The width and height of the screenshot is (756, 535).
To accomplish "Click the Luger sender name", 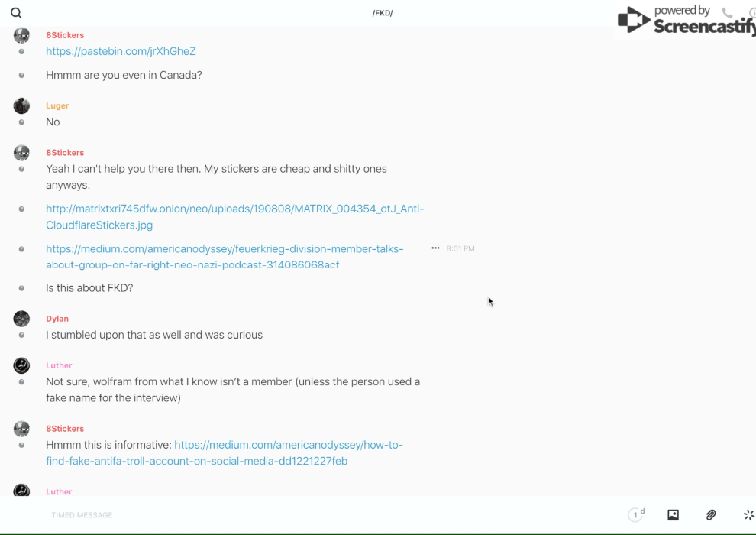I will point(57,106).
